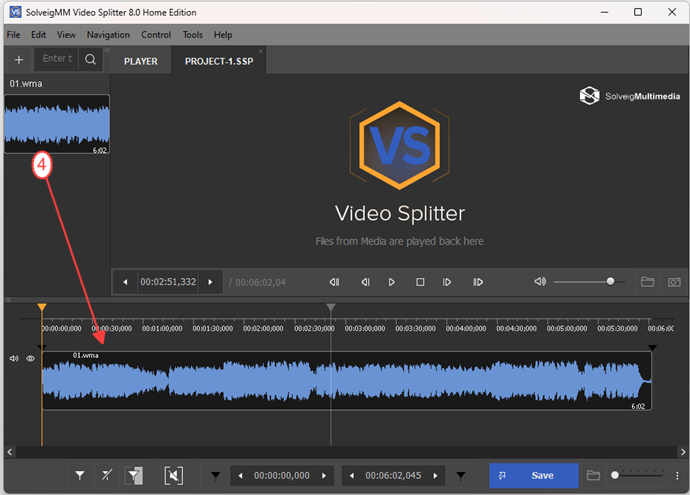Maximize the Video Splitter window
The height and width of the screenshot is (495, 690).
click(638, 12)
